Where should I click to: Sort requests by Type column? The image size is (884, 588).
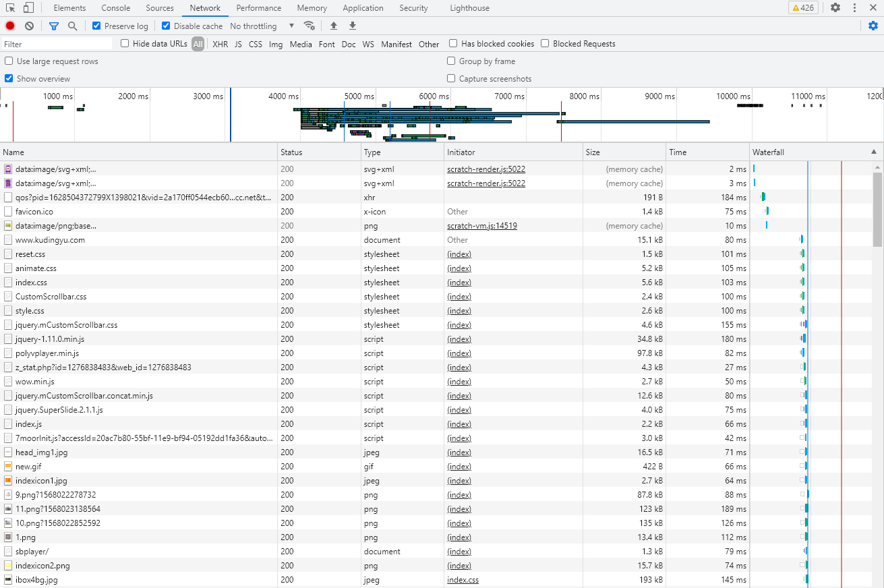(x=403, y=152)
